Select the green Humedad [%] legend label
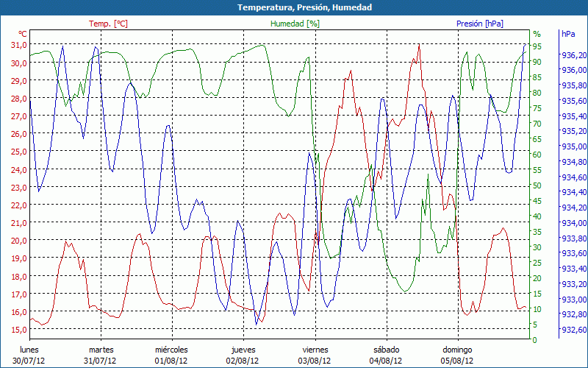Screen dimensions: 588x368 [x=295, y=24]
